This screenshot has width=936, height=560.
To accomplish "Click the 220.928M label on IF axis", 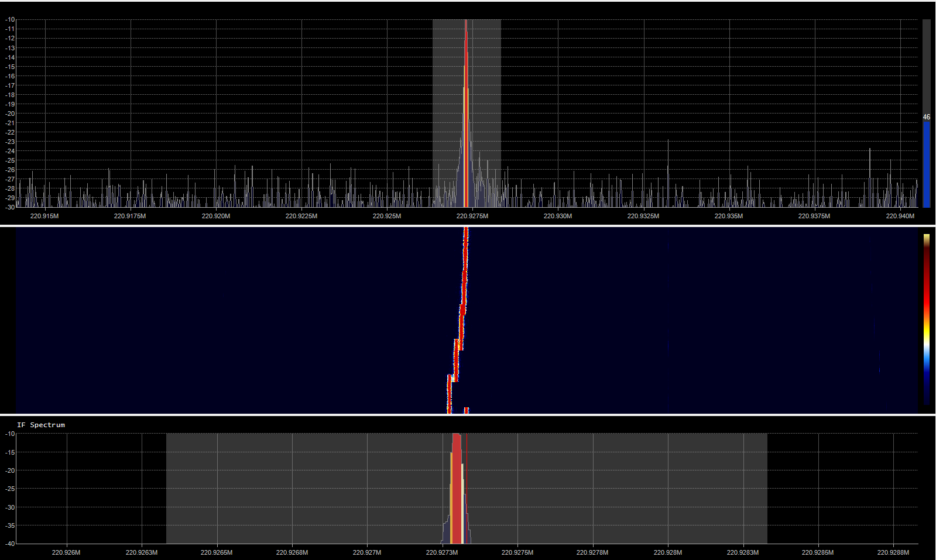I will point(668,552).
